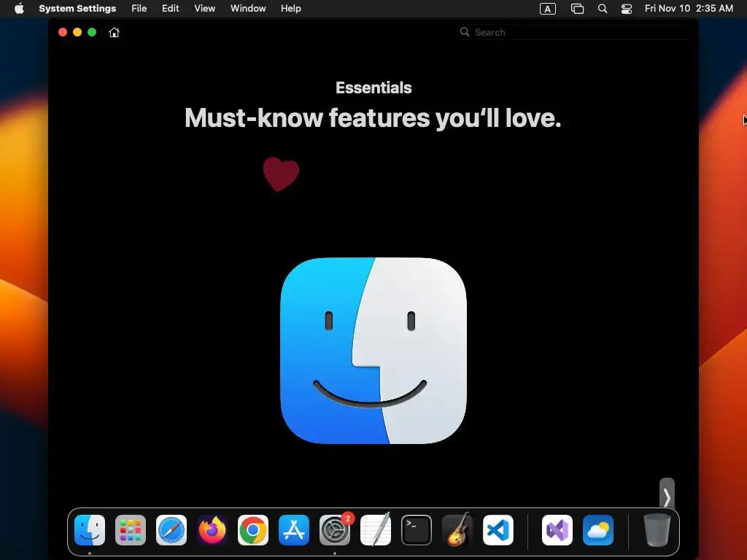Open the Window menu
This screenshot has height=560, width=747.
pyautogui.click(x=248, y=8)
